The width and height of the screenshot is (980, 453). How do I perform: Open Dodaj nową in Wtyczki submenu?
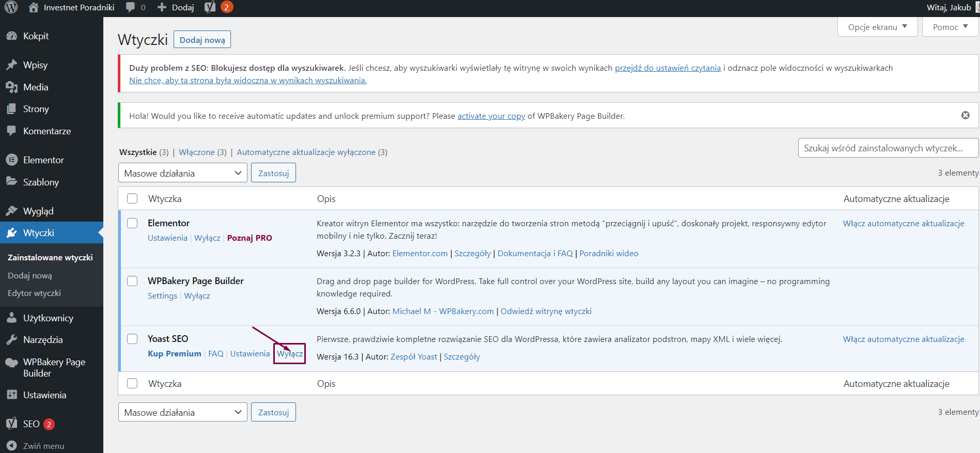click(30, 276)
